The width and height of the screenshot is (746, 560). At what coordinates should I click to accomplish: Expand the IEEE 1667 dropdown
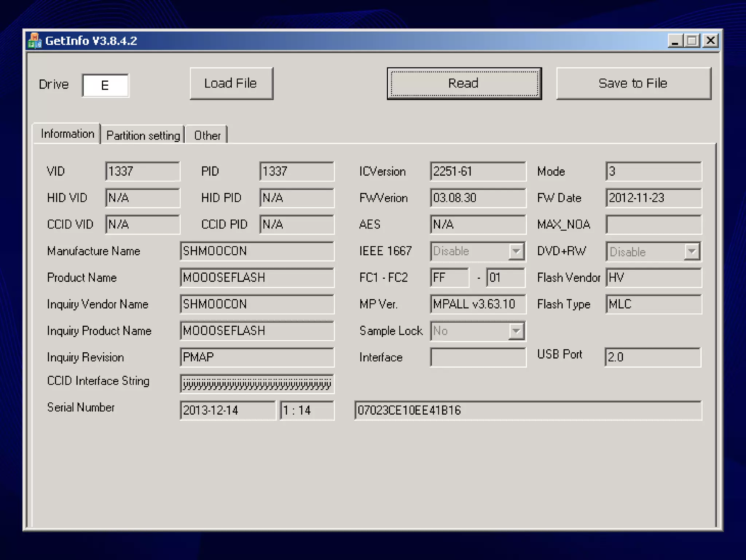516,251
